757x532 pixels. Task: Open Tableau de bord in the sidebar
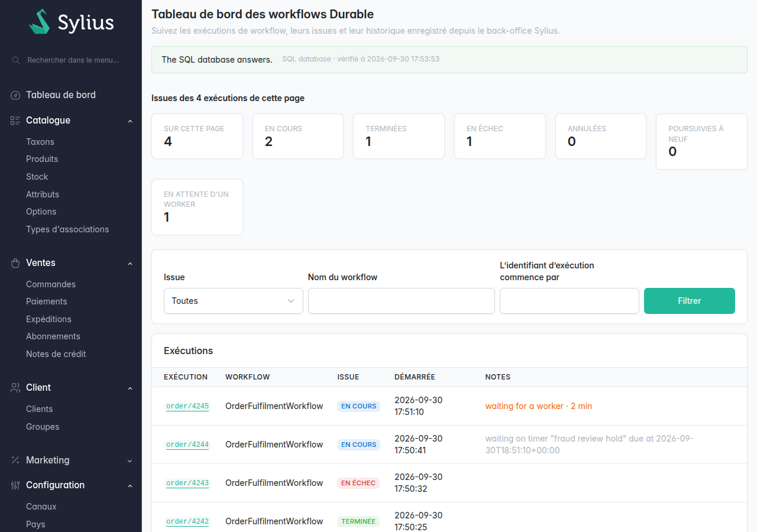point(61,95)
